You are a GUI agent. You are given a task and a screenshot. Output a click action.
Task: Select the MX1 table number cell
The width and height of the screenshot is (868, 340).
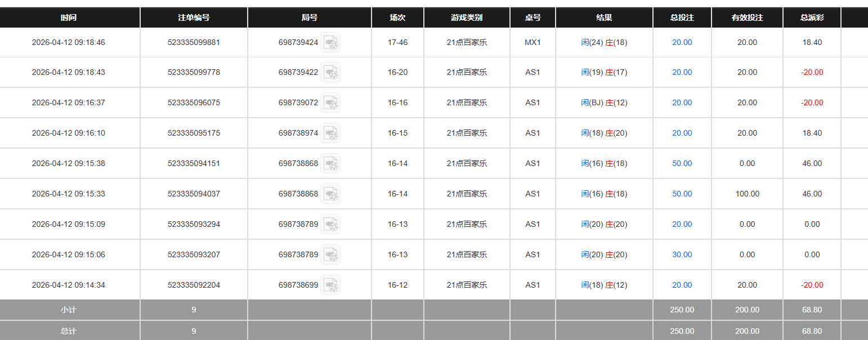click(x=533, y=42)
